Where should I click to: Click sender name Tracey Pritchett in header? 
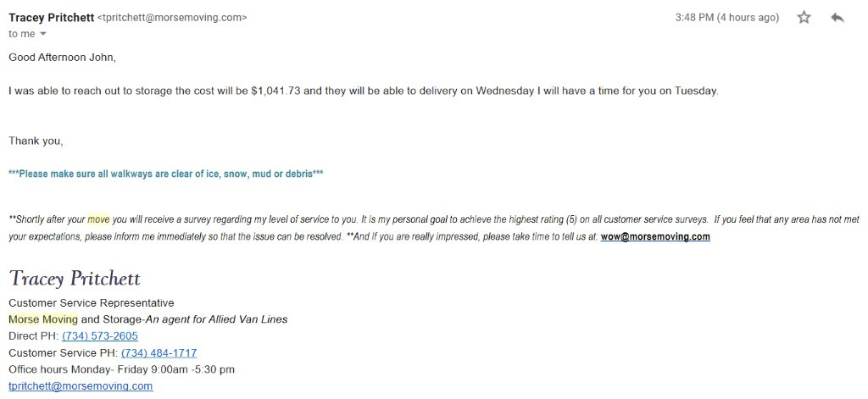[x=51, y=18]
